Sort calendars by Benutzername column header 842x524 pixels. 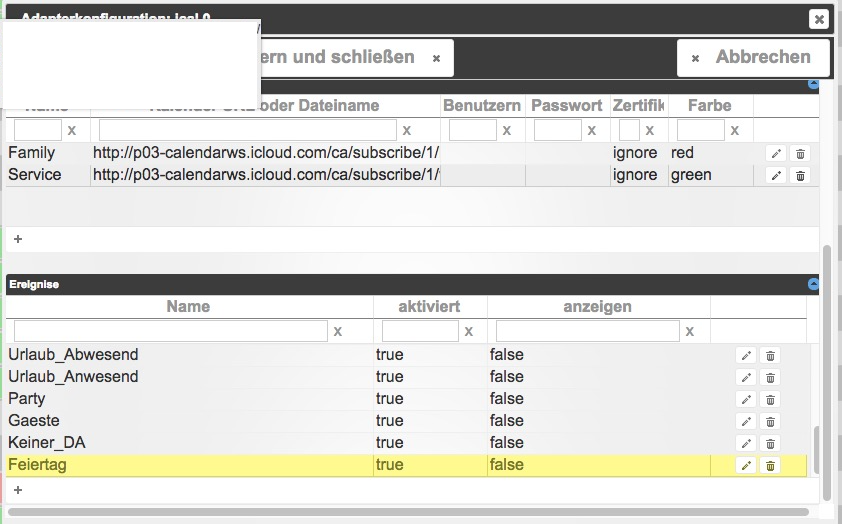coord(482,106)
